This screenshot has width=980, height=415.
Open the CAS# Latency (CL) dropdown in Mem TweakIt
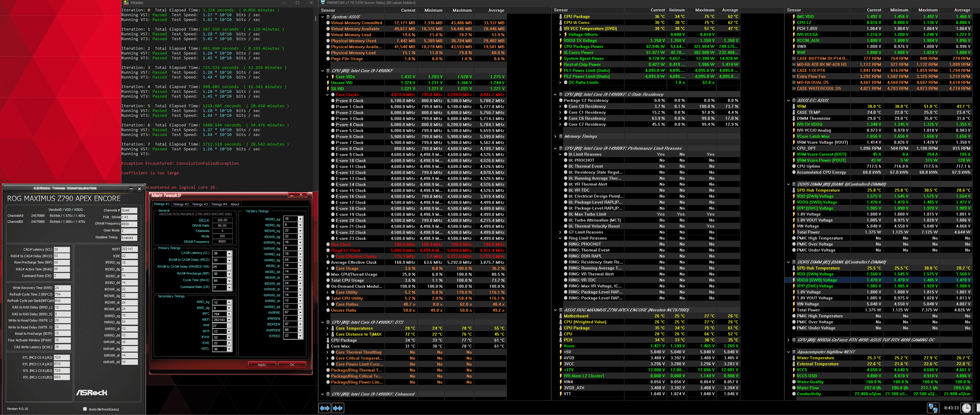click(229, 254)
